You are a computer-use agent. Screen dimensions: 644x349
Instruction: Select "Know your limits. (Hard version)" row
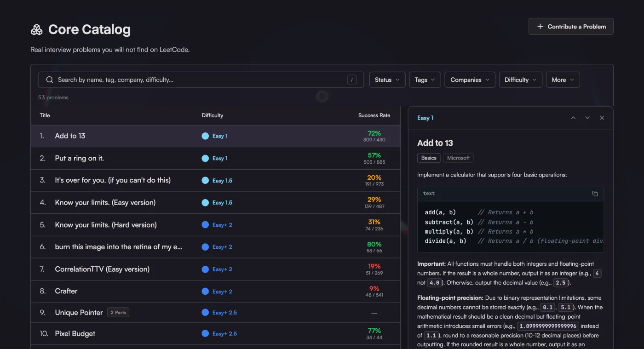click(x=215, y=225)
